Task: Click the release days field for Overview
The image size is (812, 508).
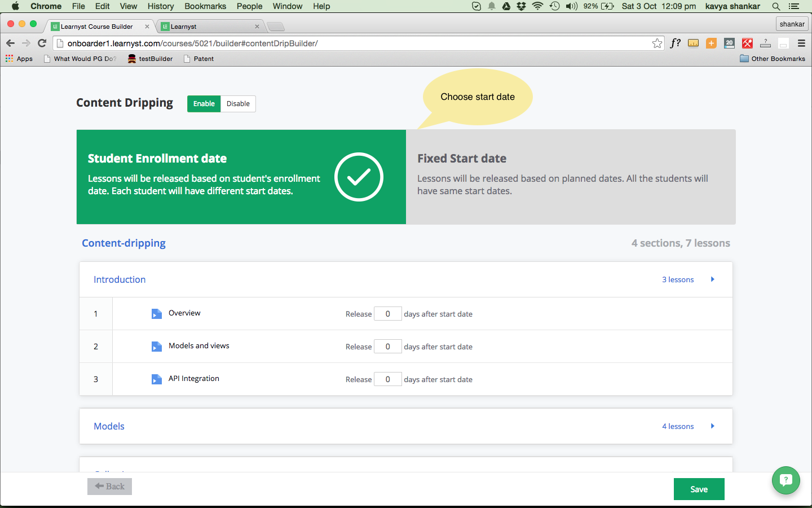Action: tap(388, 314)
